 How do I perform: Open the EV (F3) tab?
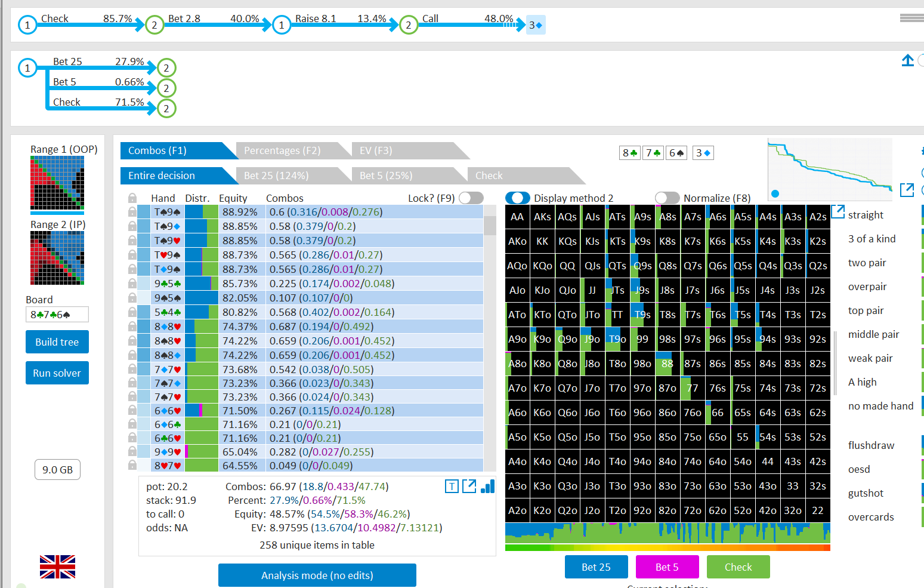376,150
